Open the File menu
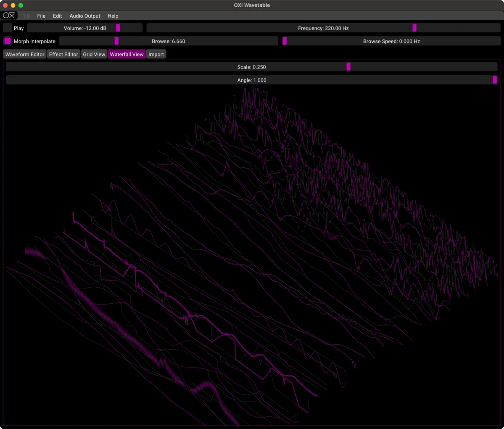This screenshot has width=504, height=429. (x=41, y=16)
